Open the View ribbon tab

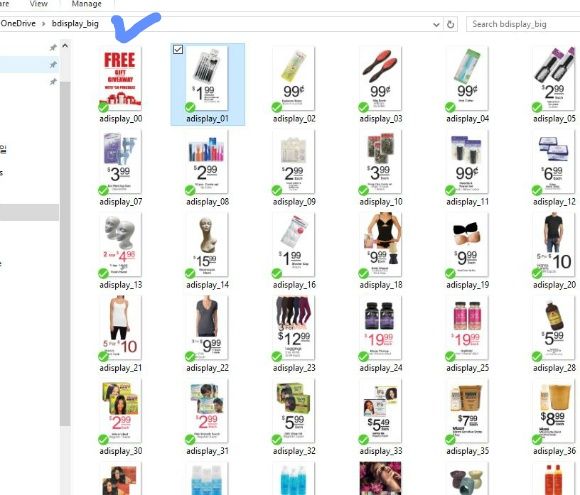coord(38,4)
